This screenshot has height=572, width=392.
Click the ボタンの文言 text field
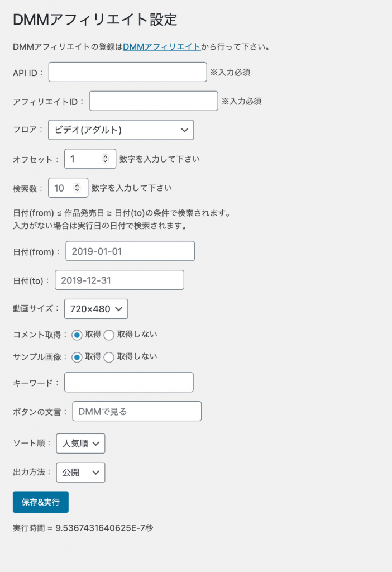coord(137,411)
